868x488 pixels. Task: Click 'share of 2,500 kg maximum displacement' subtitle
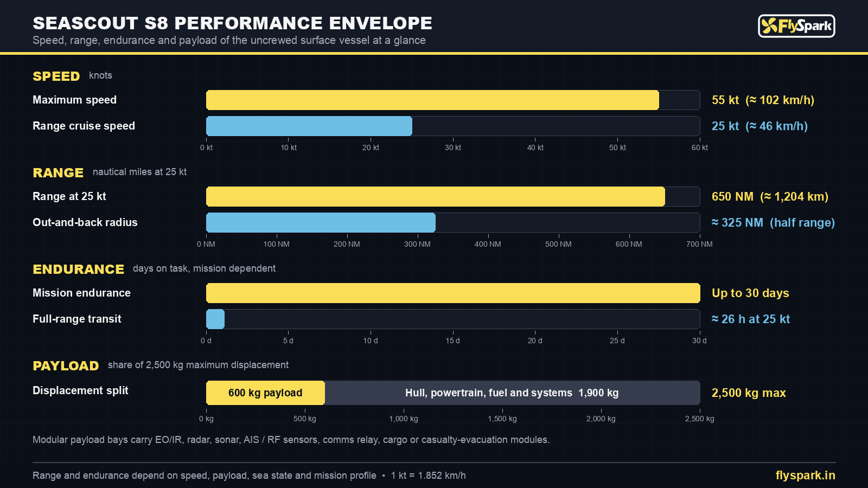(x=198, y=365)
